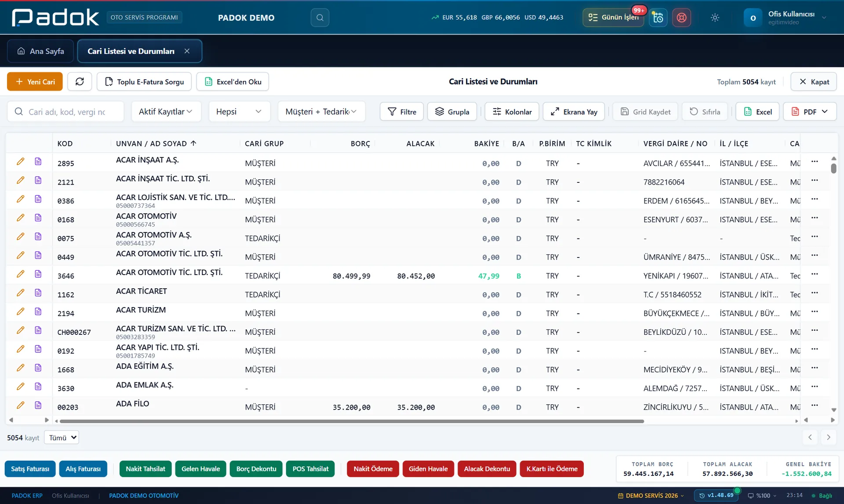The image size is (844, 504).
Task: Open Günün İşleri notifications
Action: [x=613, y=18]
